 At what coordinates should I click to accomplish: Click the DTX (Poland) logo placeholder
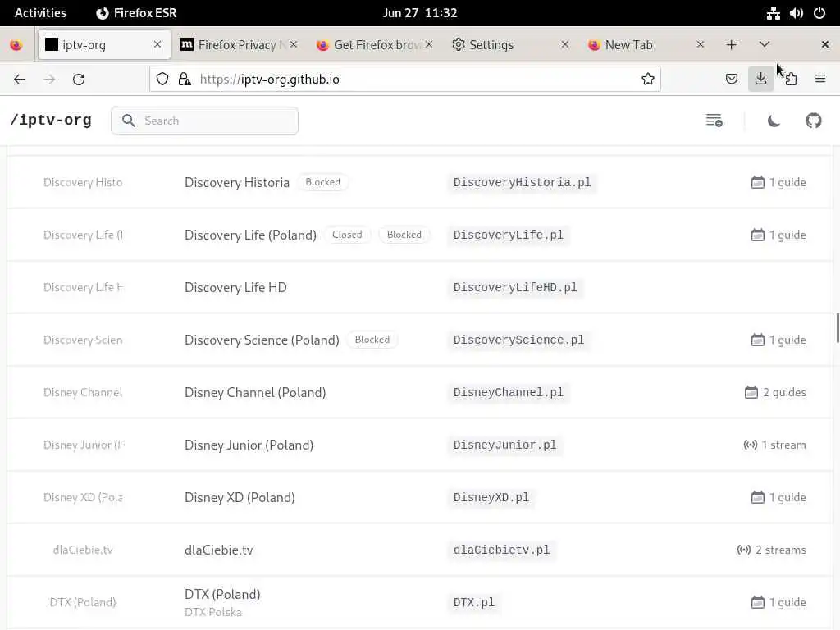click(x=83, y=602)
